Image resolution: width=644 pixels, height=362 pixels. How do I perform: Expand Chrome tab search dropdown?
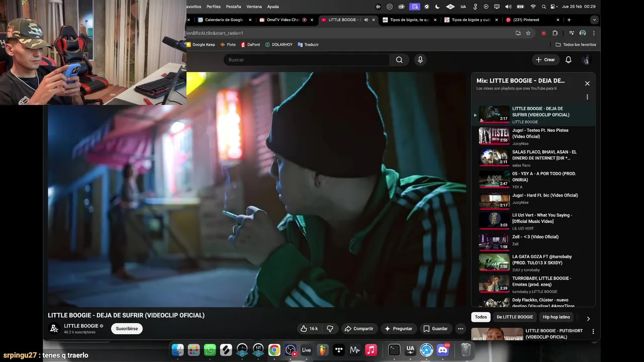(x=594, y=20)
